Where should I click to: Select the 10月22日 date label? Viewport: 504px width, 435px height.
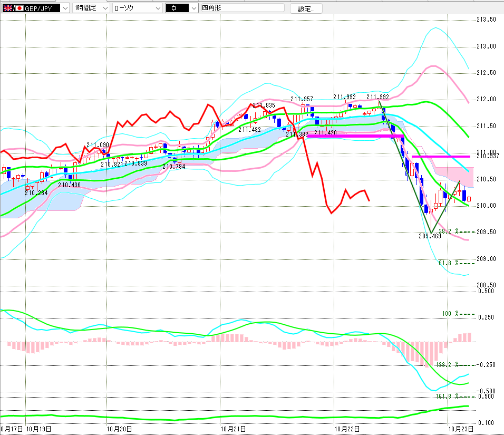[x=347, y=429]
